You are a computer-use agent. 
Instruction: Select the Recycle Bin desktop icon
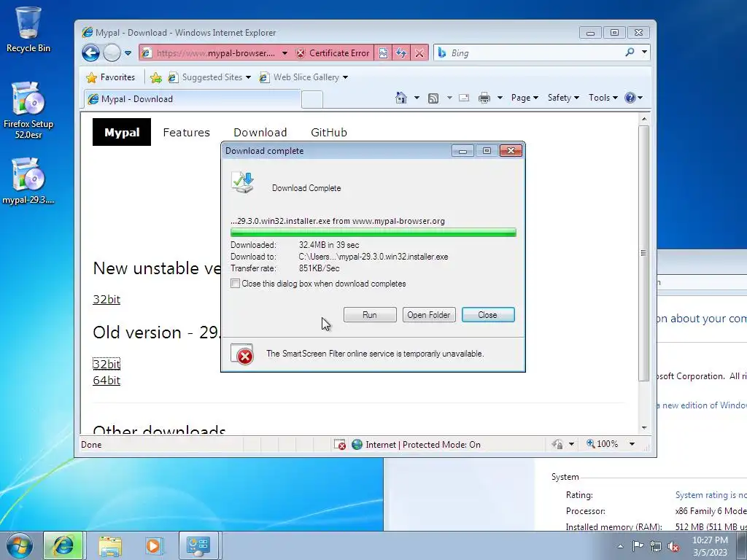click(28, 29)
